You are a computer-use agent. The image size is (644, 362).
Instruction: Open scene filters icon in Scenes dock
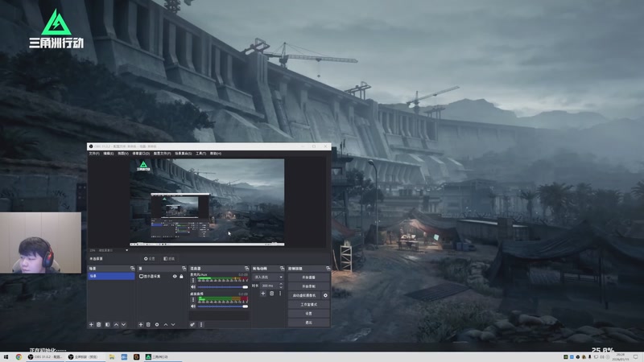[x=108, y=325]
